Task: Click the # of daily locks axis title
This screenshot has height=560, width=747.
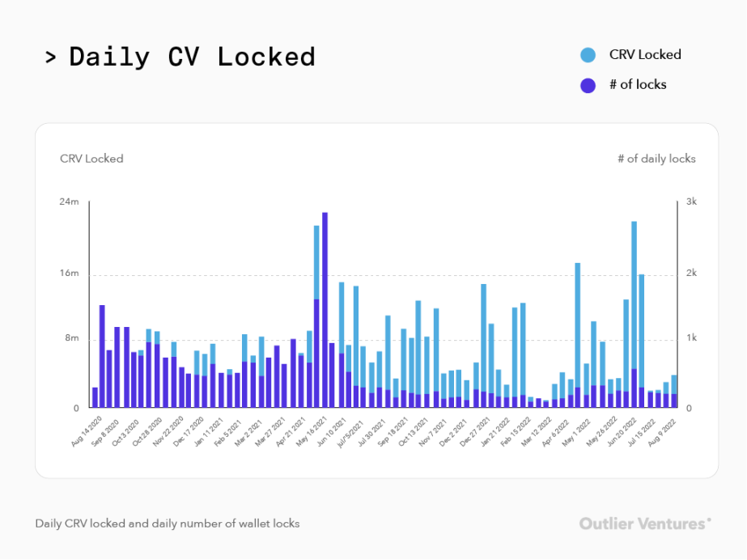Action: (656, 159)
